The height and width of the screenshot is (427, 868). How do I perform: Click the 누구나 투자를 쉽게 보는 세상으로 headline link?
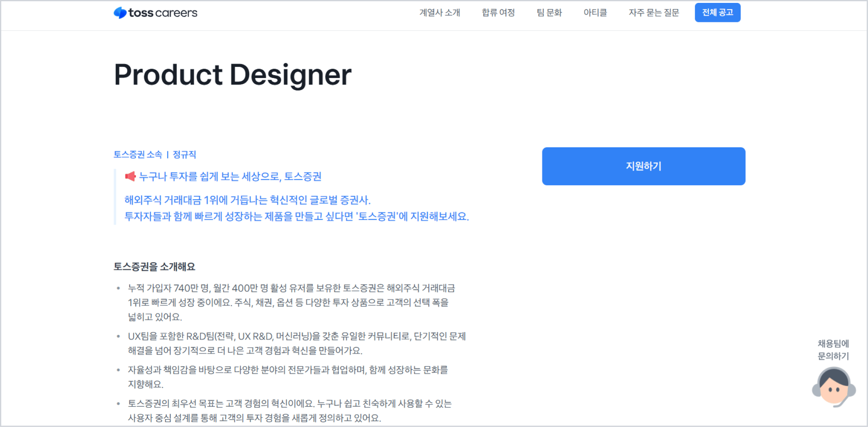(230, 176)
